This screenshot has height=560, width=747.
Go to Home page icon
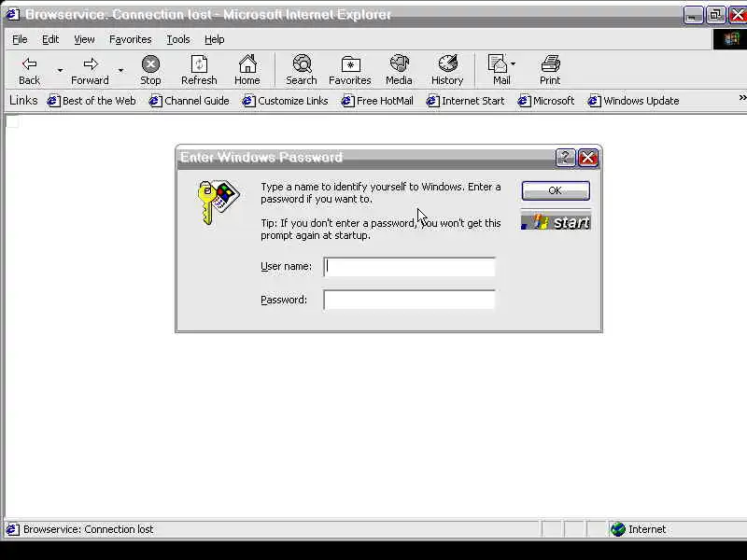tap(247, 63)
